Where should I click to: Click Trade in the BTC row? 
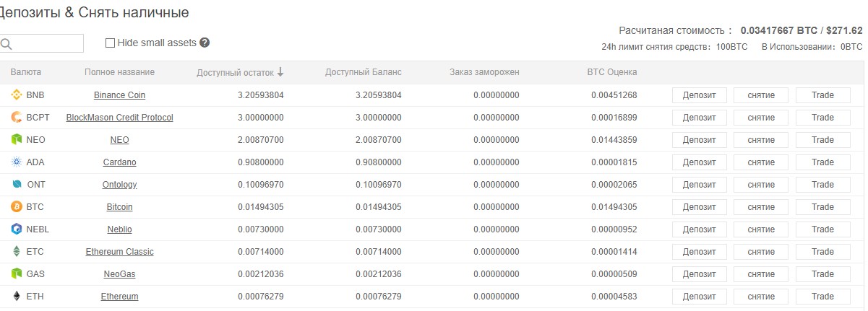(x=823, y=207)
